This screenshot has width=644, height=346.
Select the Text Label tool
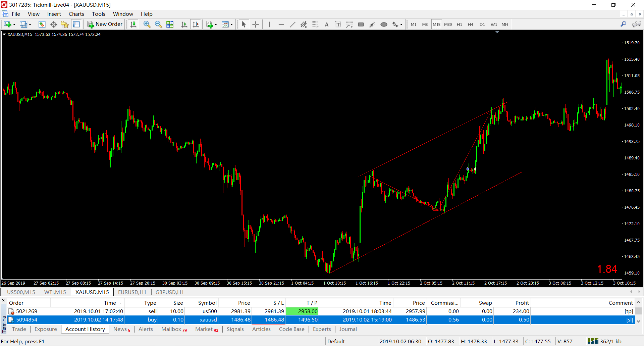tap(338, 24)
